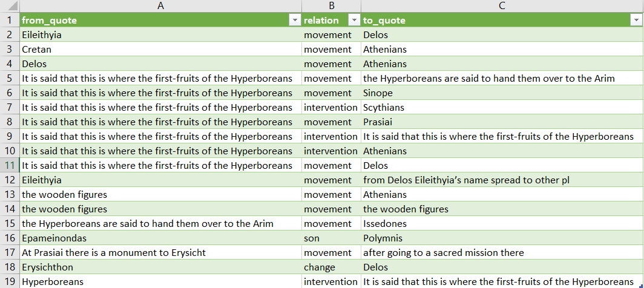Image resolution: width=644 pixels, height=288 pixels.
Task: Select column C header
Action: (502, 6)
